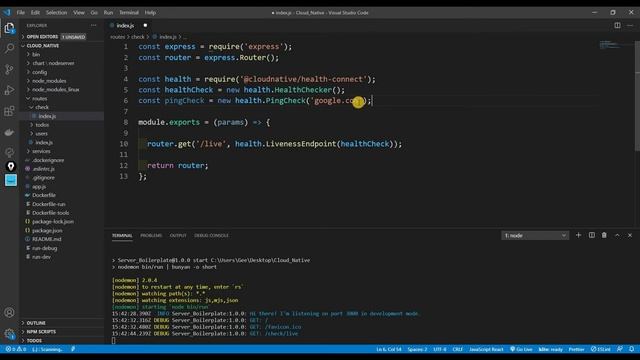Split the editor to the right

click(617, 25)
